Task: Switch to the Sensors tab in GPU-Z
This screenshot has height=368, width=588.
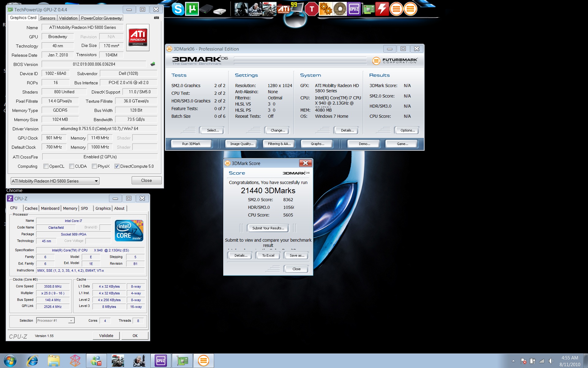Action: (48, 18)
